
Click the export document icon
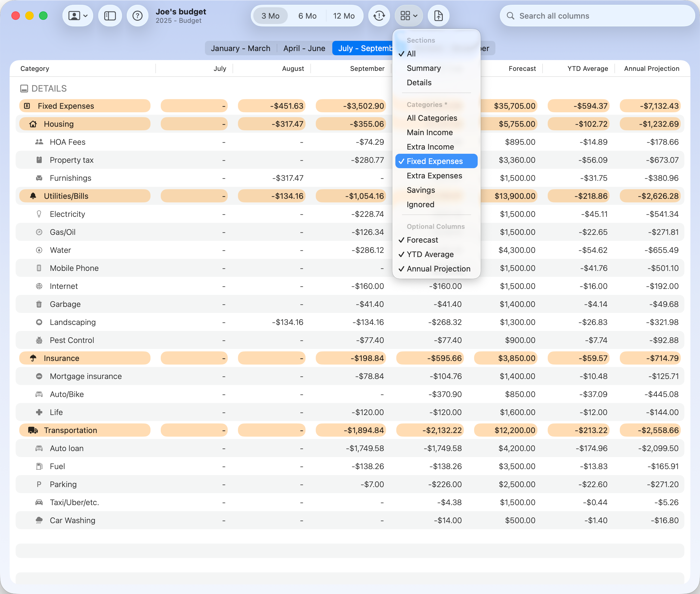438,16
